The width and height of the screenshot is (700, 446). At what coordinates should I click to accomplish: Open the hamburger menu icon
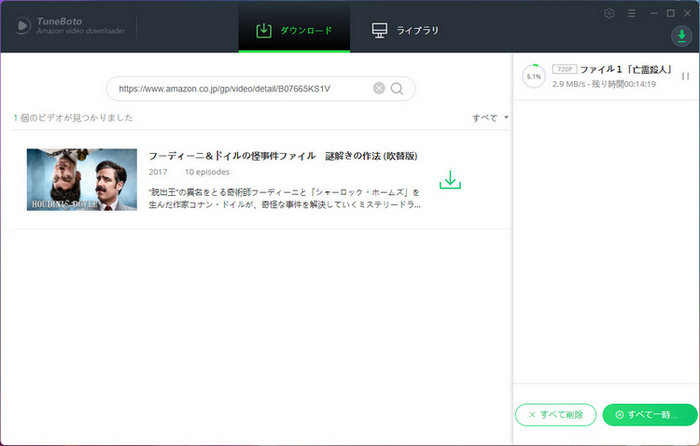point(631,13)
